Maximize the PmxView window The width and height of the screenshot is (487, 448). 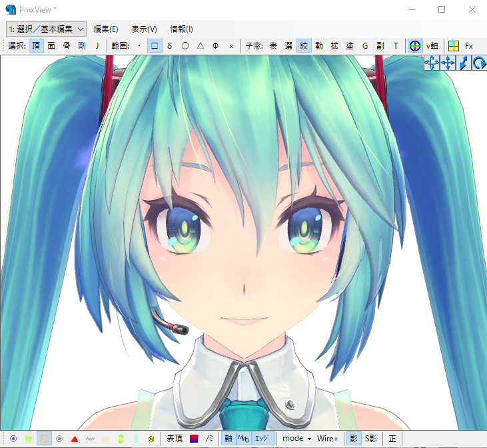click(442, 9)
